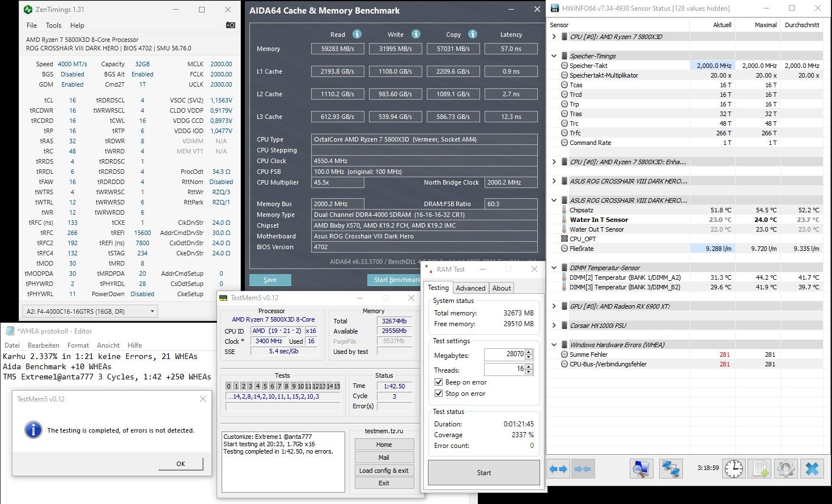Open HWiNFO sensor settings gear icon
The width and height of the screenshot is (832, 504).
pyautogui.click(x=786, y=469)
